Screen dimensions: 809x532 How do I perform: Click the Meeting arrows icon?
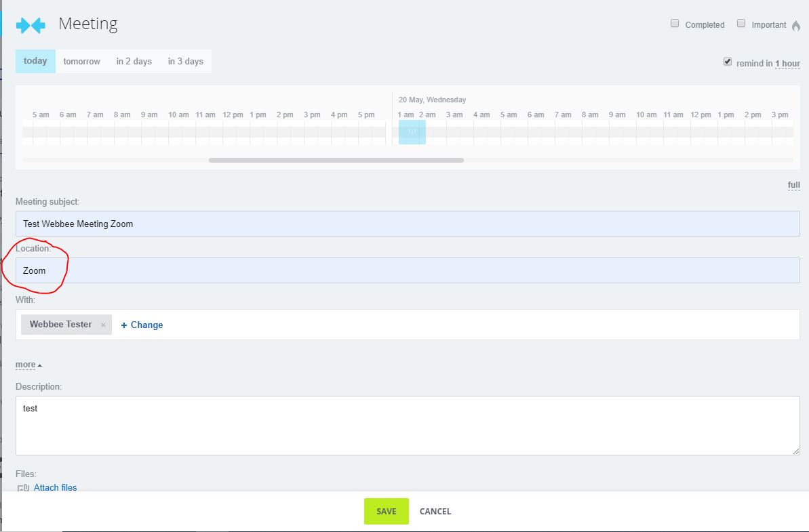31,25
